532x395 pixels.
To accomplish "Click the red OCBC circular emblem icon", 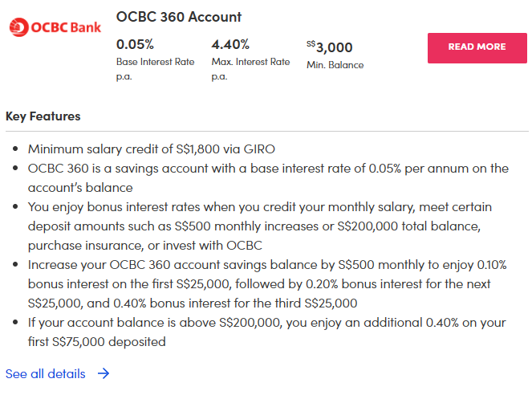I will click(18, 27).
